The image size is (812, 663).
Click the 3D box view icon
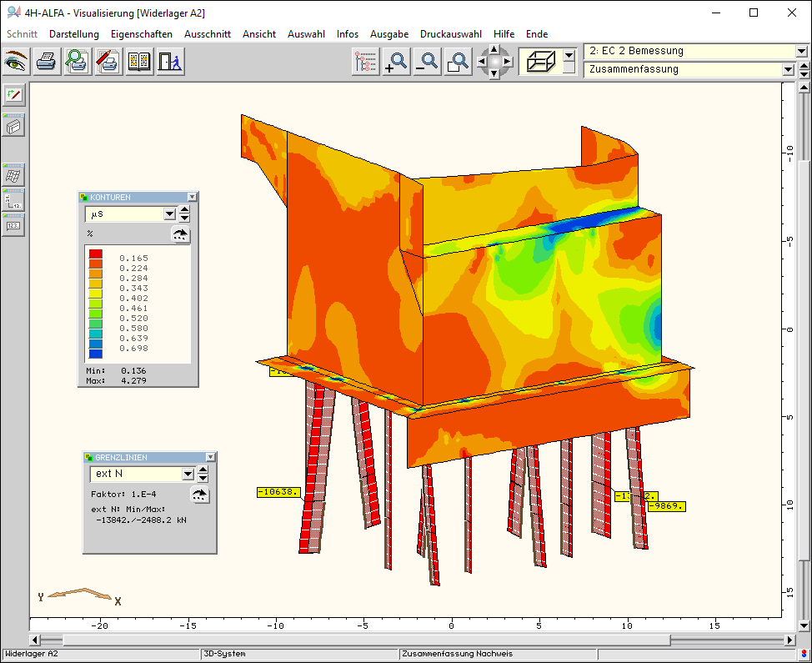click(540, 62)
